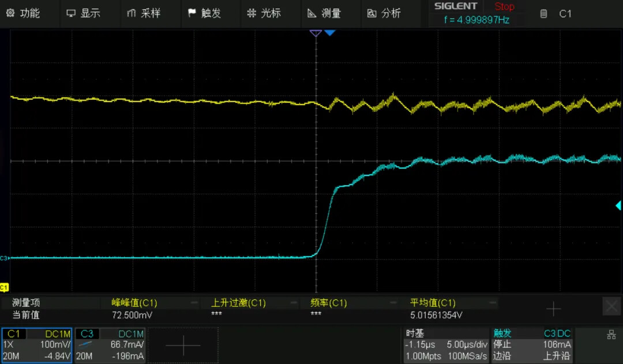Screen dimensions: 623x364
Task: Select the cyan trigger level marker
Action: coord(618,205)
